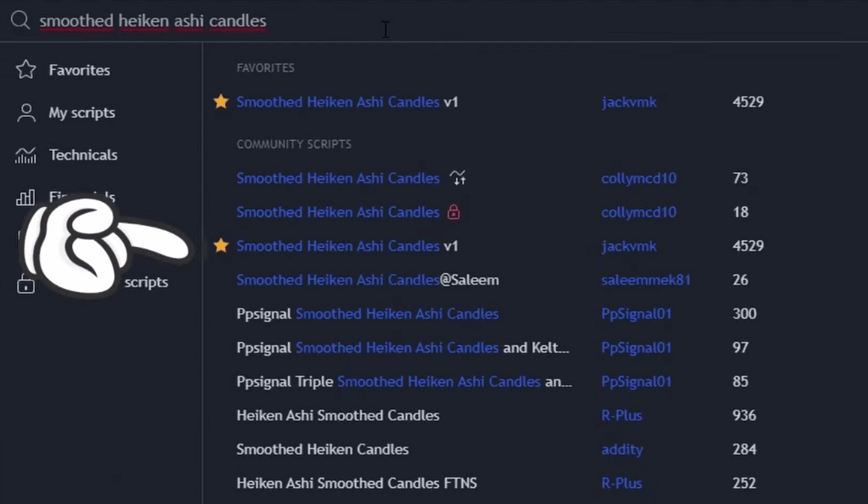Toggle favorite star on community jackvmk script

221,246
